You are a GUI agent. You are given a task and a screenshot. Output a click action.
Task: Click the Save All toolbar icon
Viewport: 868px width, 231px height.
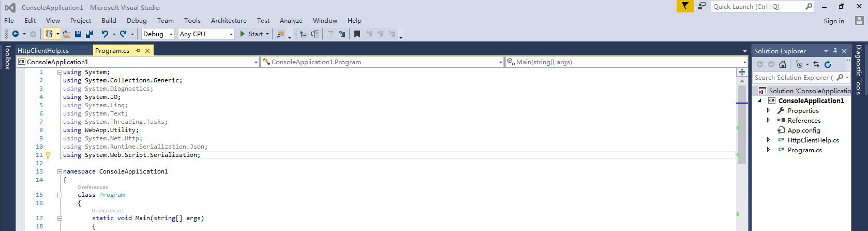[89, 34]
